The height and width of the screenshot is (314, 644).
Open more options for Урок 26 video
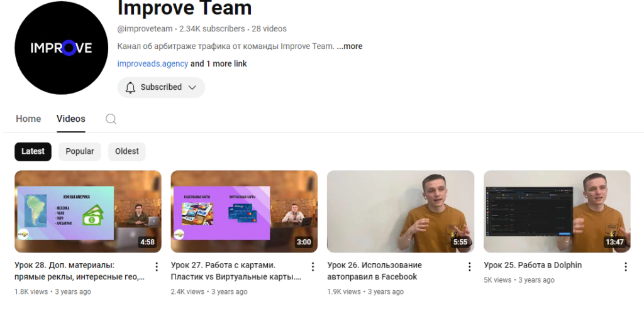tap(469, 267)
